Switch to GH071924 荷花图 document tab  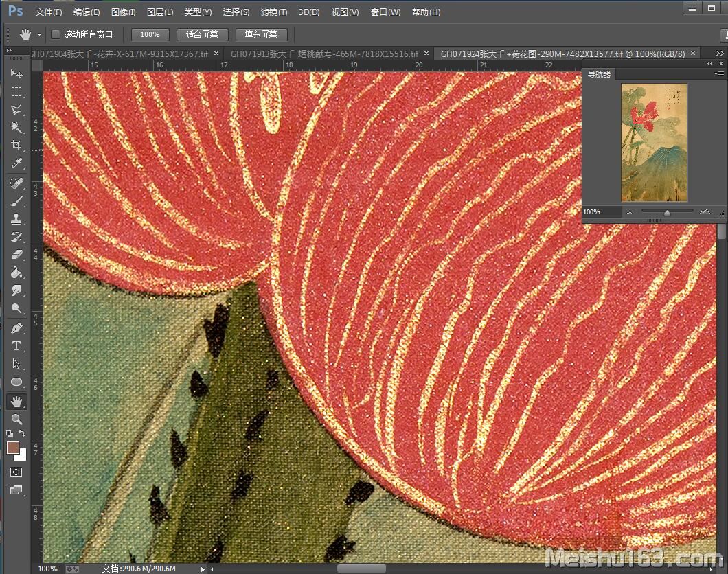(562, 54)
